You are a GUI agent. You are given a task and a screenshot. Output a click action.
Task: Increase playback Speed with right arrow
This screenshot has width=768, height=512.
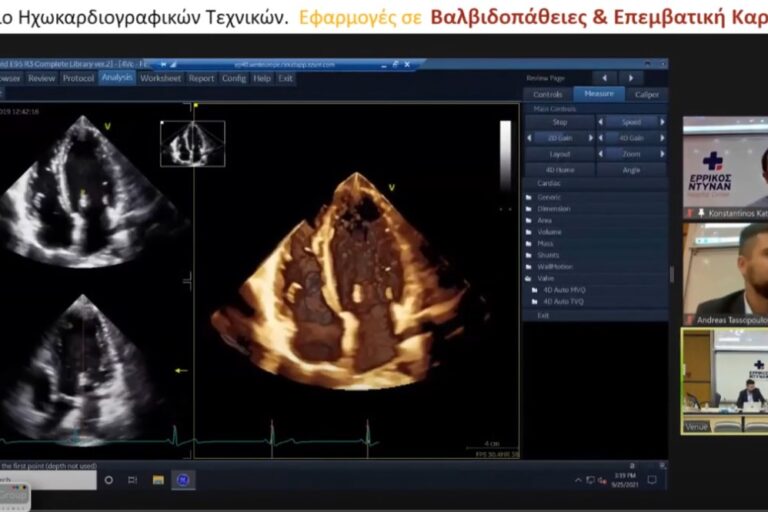click(x=662, y=122)
